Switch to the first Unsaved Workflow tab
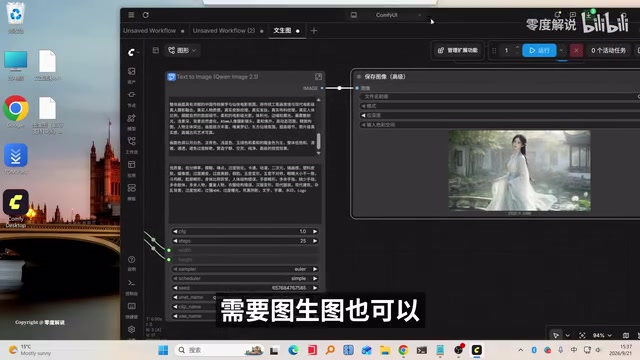The height and width of the screenshot is (360, 640). 149,31
